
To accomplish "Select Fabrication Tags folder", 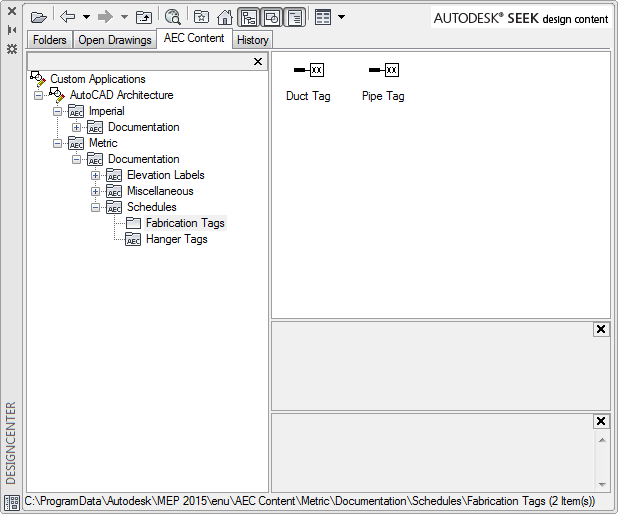I will 185,223.
